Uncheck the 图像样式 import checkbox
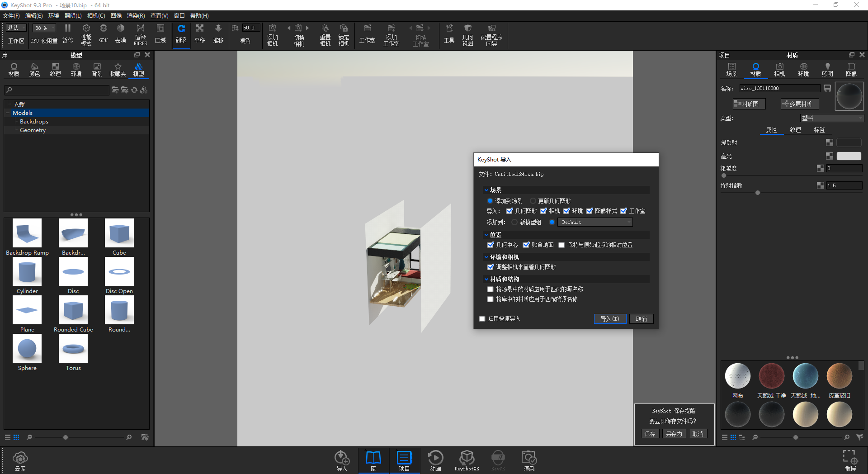 [590, 211]
